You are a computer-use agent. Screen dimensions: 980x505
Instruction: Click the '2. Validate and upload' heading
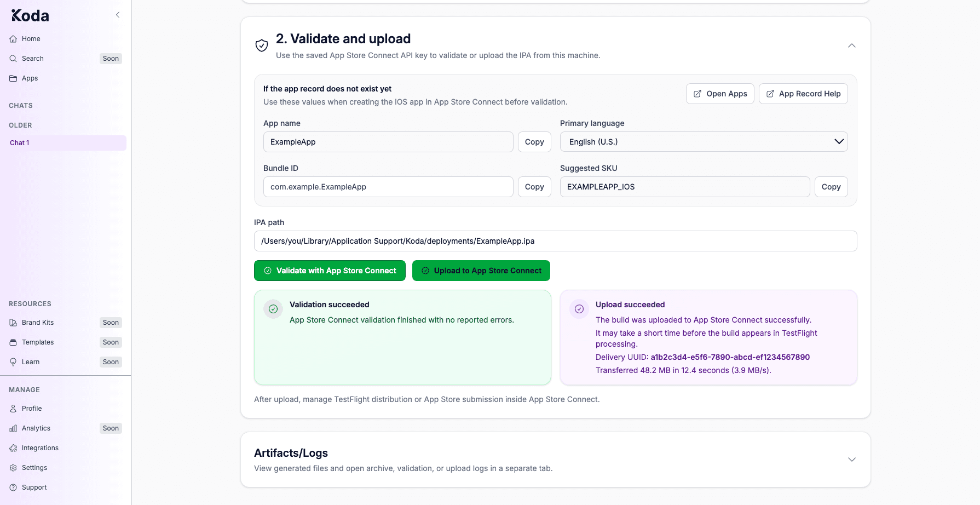point(343,39)
